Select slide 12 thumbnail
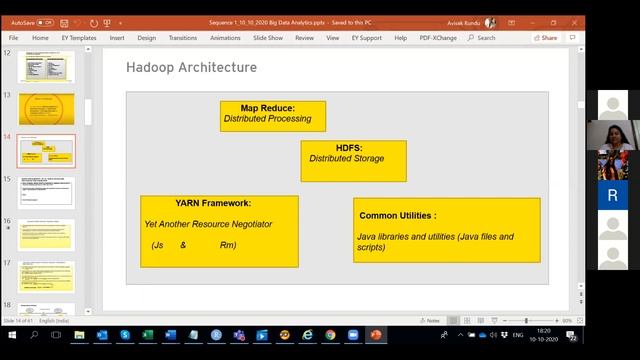This screenshot has width=640, height=360. (46, 67)
